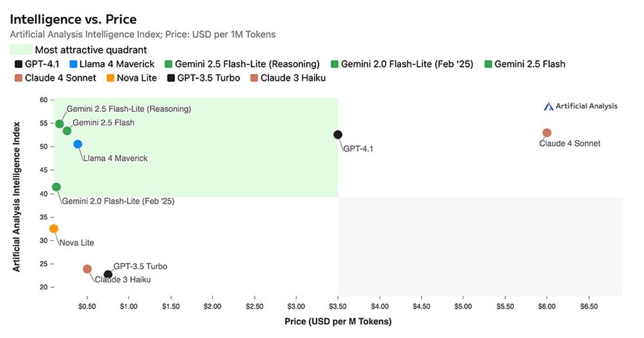This screenshot has height=338, width=644.
Task: Select the Nova Lite orange data point
Action: 54,229
